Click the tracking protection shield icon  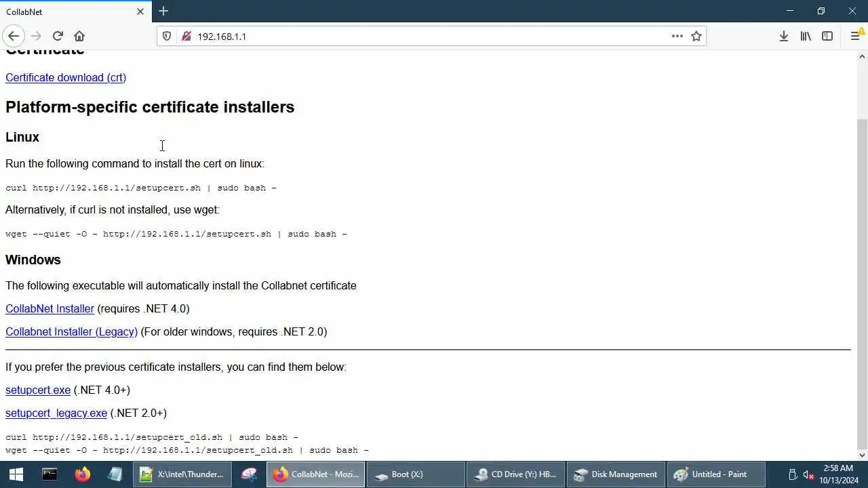pos(167,36)
